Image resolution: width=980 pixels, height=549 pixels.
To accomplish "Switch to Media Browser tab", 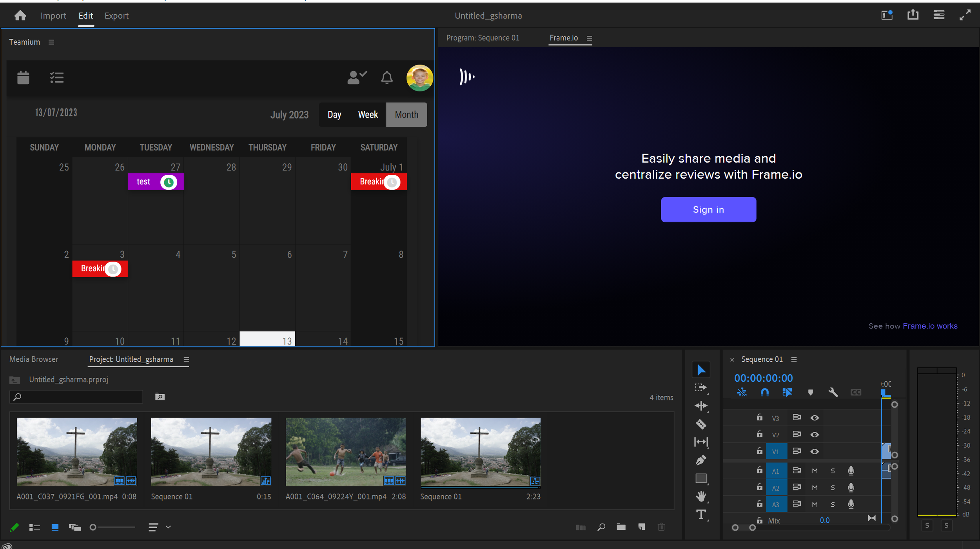I will pyautogui.click(x=34, y=359).
